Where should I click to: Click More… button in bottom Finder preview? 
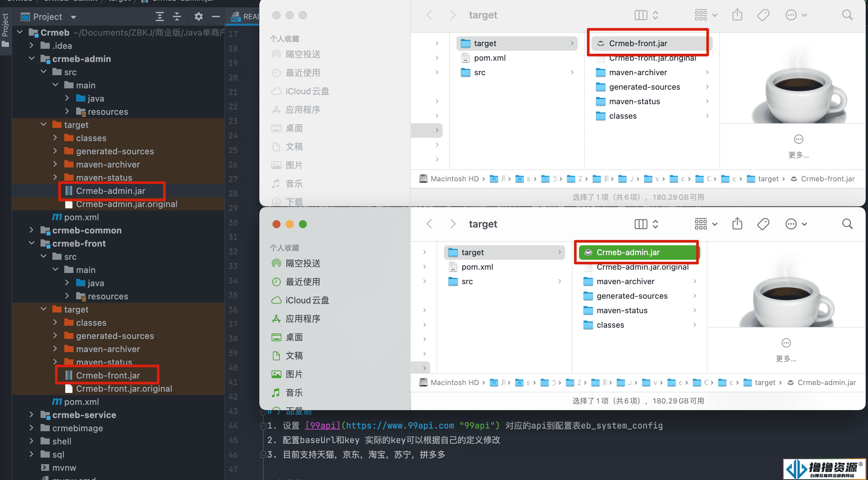[x=786, y=350]
